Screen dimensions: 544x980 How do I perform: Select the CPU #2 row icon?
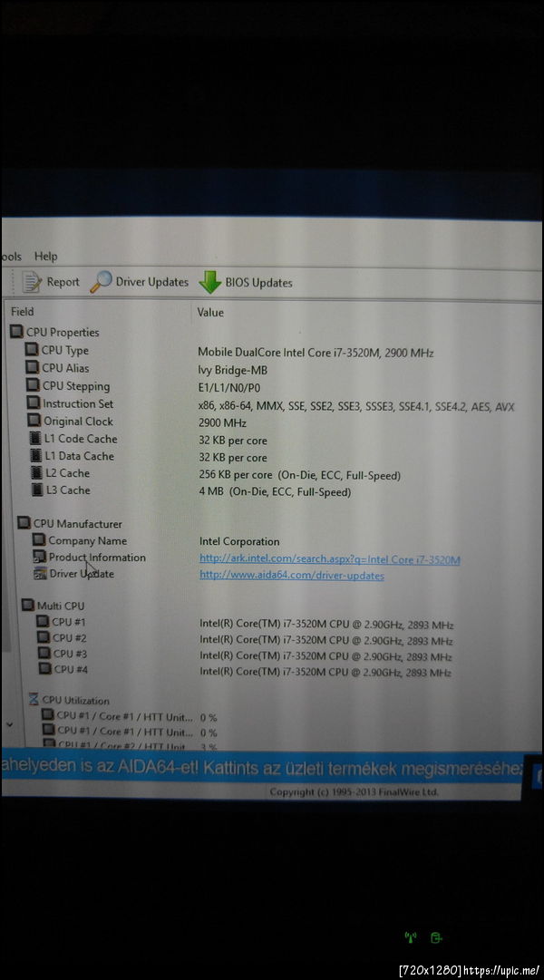pyautogui.click(x=44, y=637)
